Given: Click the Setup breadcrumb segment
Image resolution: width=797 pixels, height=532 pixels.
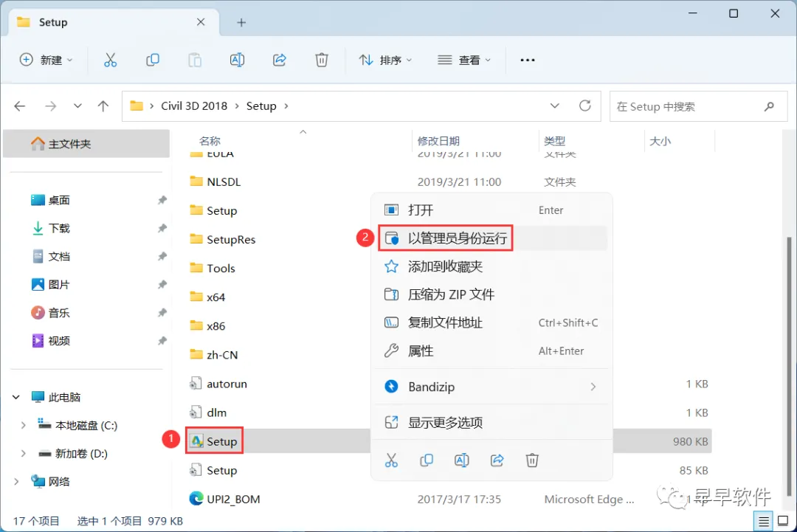Looking at the screenshot, I should 261,106.
